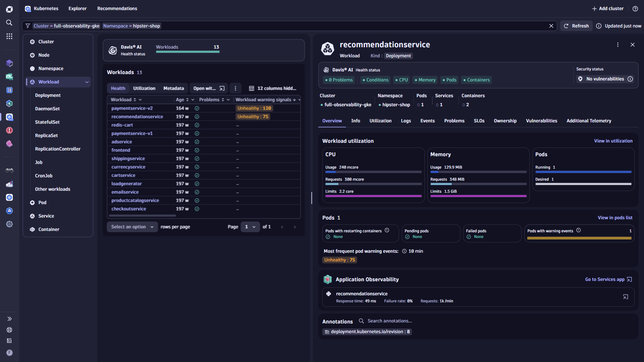Click the Workloads health status bar
The height and width of the screenshot is (362, 644).
coord(187,52)
